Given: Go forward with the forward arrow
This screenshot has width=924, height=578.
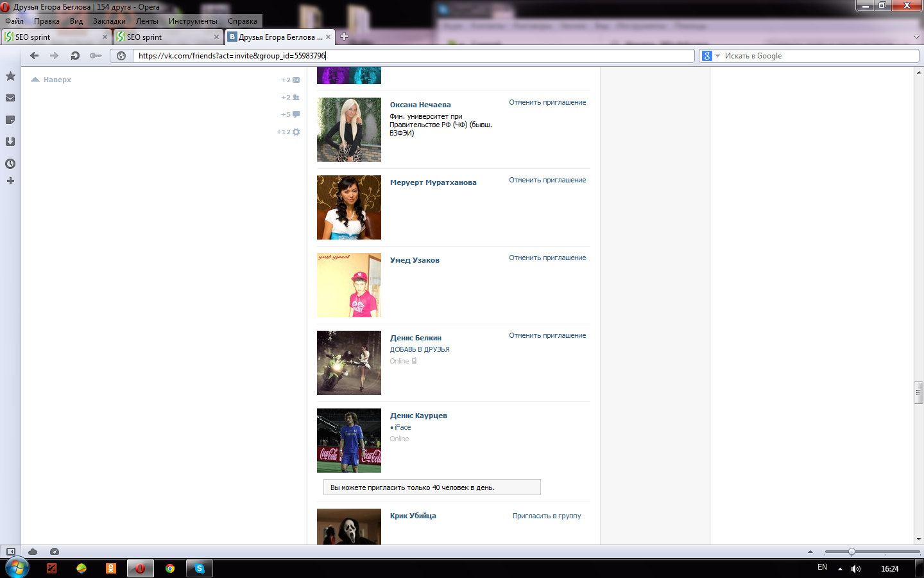Looking at the screenshot, I should pyautogui.click(x=55, y=56).
